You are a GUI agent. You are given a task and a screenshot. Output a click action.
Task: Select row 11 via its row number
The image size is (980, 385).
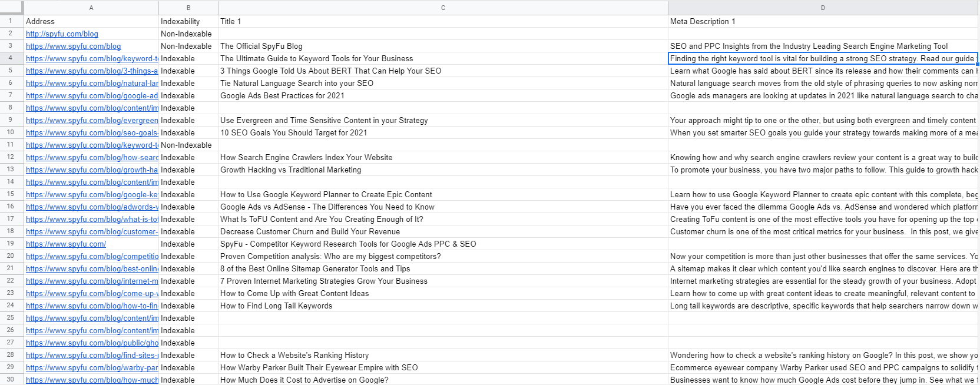pyautogui.click(x=11, y=145)
